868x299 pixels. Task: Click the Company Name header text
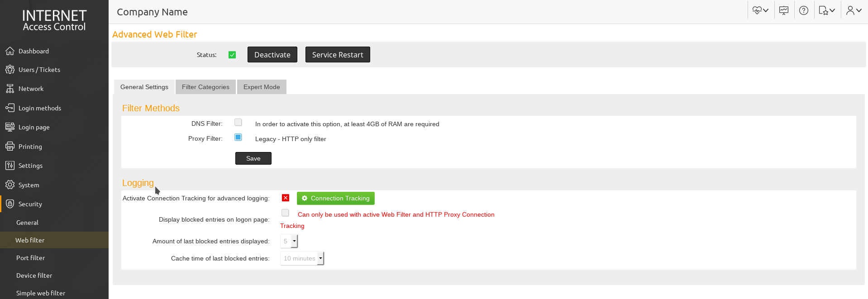pyautogui.click(x=152, y=12)
